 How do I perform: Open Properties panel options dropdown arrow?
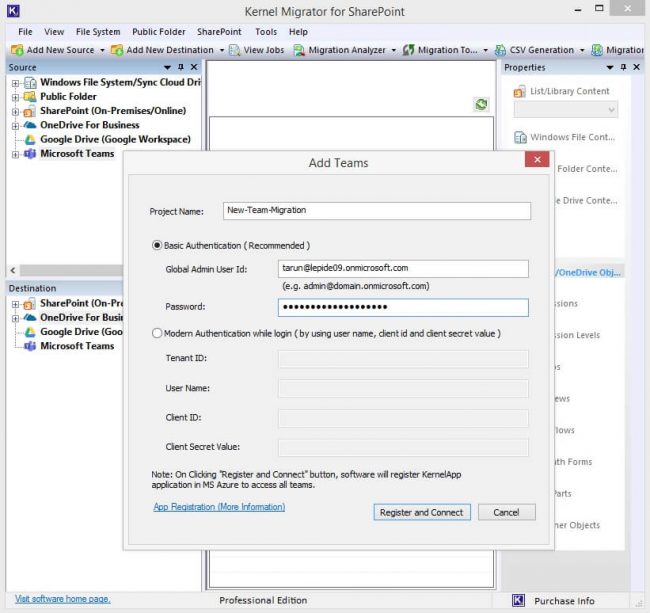coord(610,68)
